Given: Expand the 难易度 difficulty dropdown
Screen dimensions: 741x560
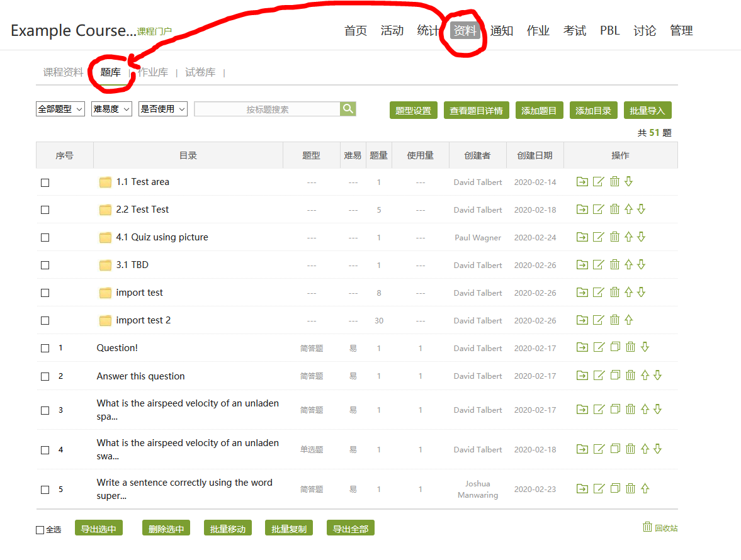Looking at the screenshot, I should 111,109.
